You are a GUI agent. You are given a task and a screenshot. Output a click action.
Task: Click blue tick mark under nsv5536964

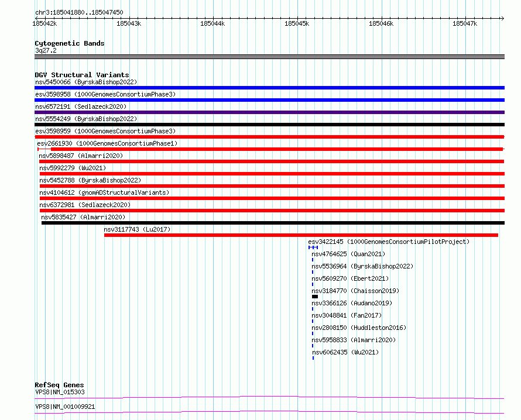coord(313,272)
